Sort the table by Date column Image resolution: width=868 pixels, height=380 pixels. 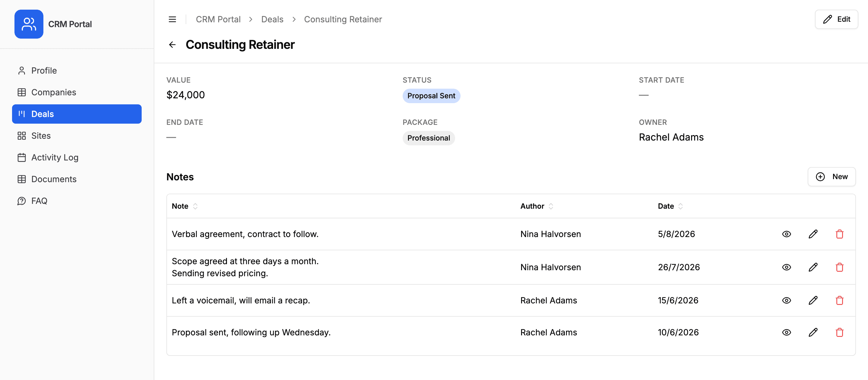[x=670, y=206]
